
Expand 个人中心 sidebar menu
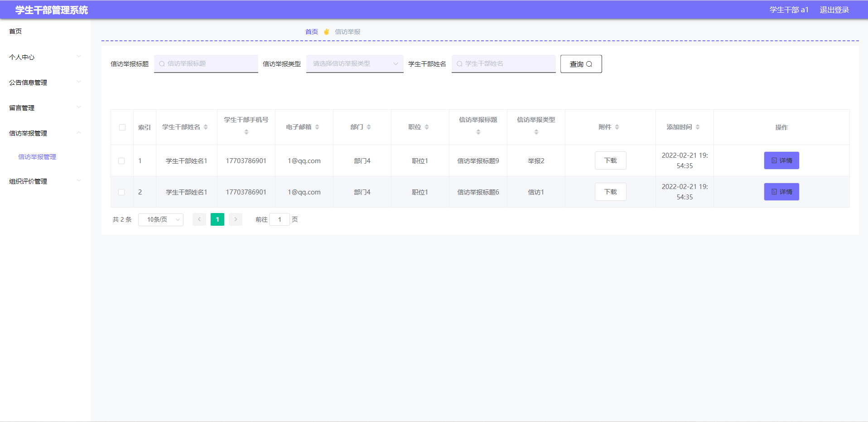coord(45,57)
